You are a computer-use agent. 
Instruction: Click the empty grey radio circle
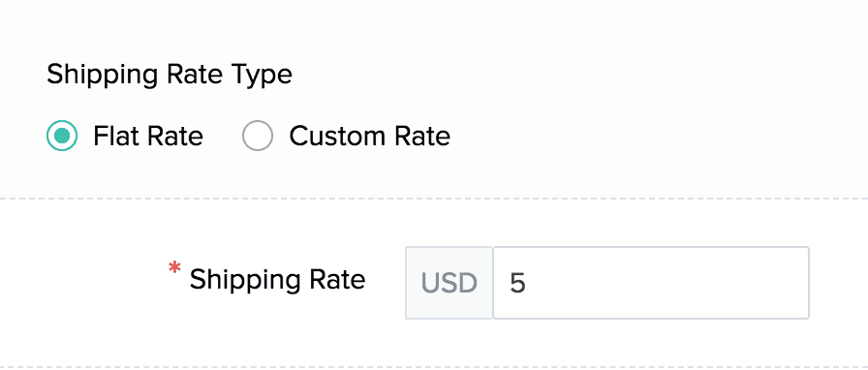point(258,136)
